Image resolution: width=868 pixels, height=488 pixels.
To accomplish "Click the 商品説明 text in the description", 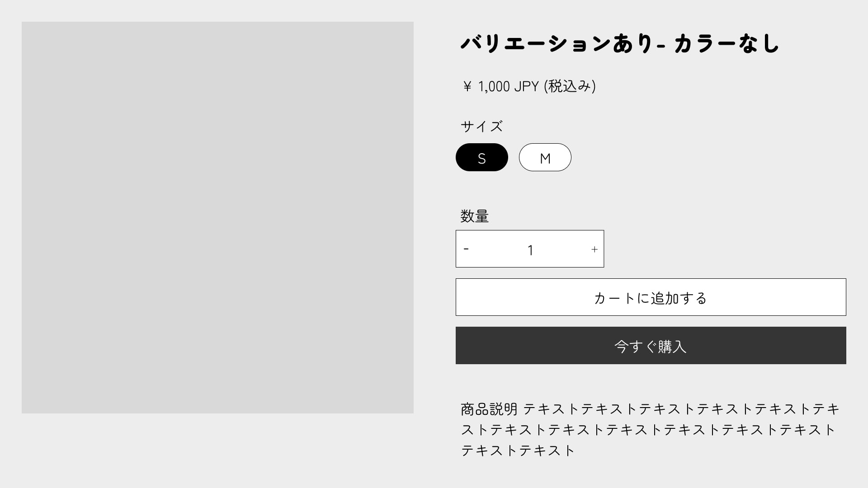I will [489, 409].
